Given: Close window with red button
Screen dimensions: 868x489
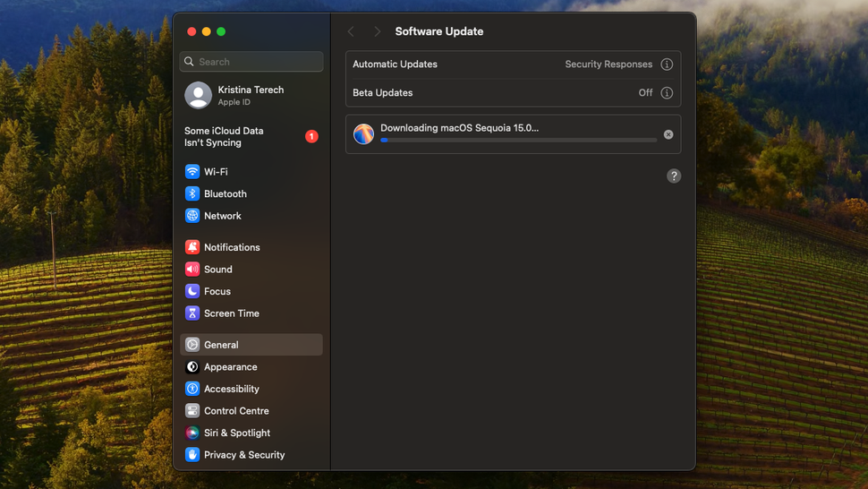Looking at the screenshot, I should [191, 31].
